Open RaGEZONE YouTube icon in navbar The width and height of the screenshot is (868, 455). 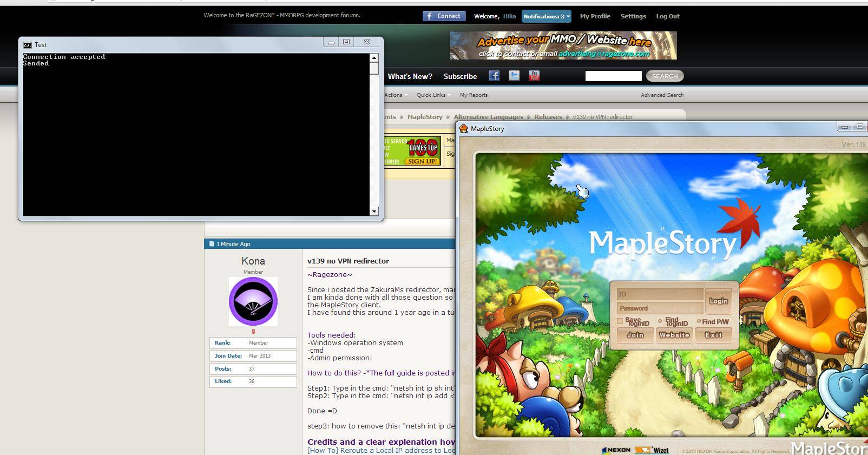pos(534,76)
